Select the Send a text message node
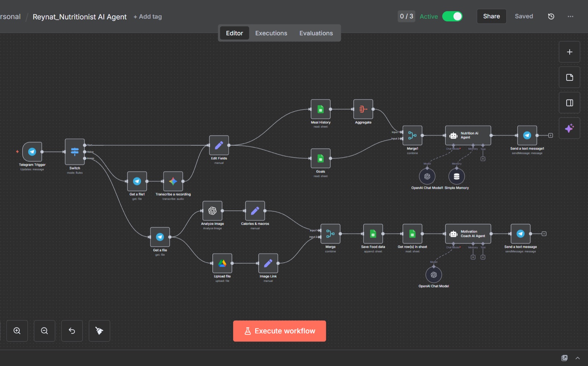Viewport: 588px width, 366px height. [520, 234]
